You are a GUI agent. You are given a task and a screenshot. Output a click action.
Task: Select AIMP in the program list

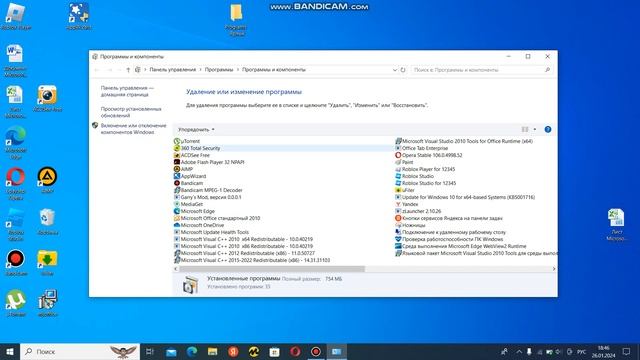point(183,169)
